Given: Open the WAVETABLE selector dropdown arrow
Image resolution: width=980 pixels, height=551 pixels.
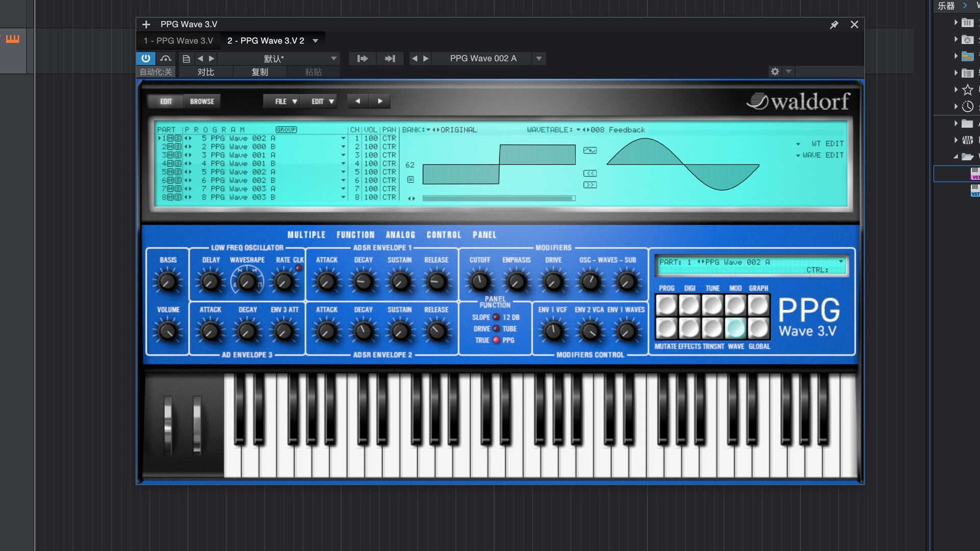Looking at the screenshot, I should [578, 130].
